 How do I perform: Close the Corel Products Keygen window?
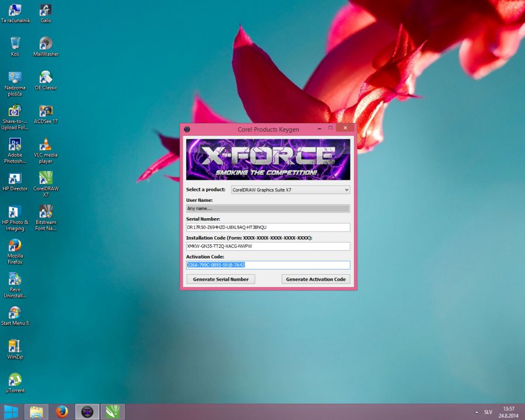point(345,128)
